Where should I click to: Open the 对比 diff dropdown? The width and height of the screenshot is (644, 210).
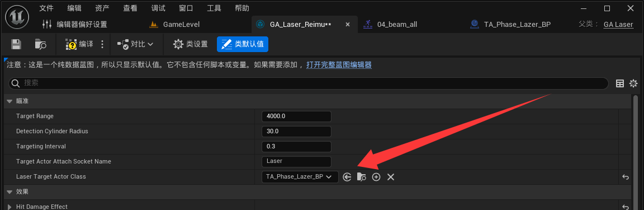(135, 44)
